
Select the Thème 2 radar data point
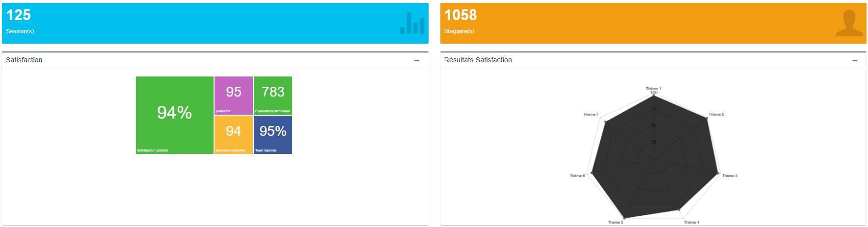point(706,119)
